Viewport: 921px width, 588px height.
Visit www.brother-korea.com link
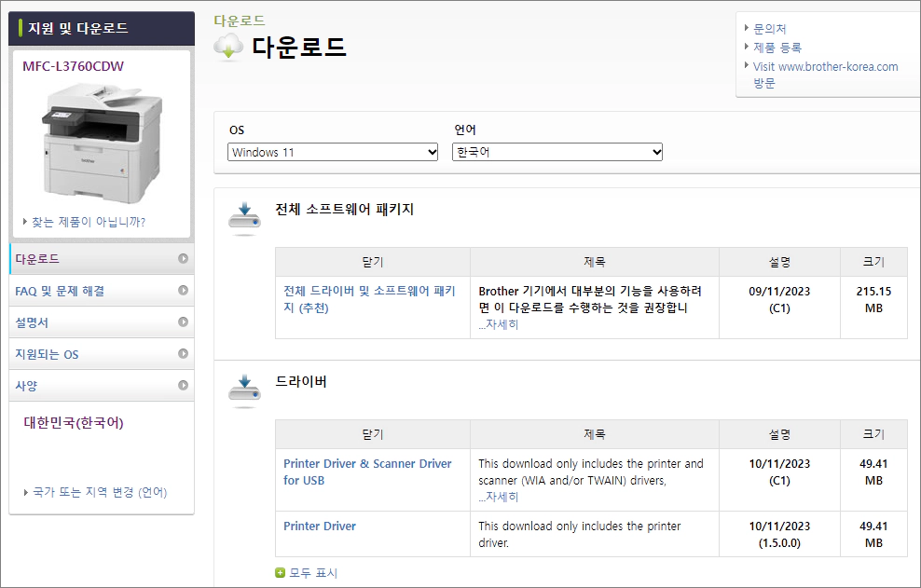(x=825, y=75)
